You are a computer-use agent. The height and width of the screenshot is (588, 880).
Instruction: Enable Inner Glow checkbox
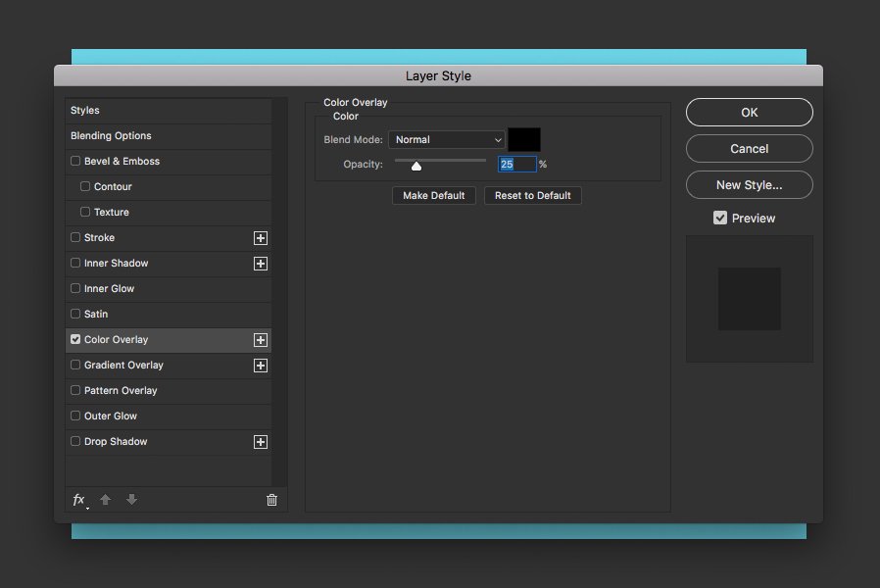[75, 288]
